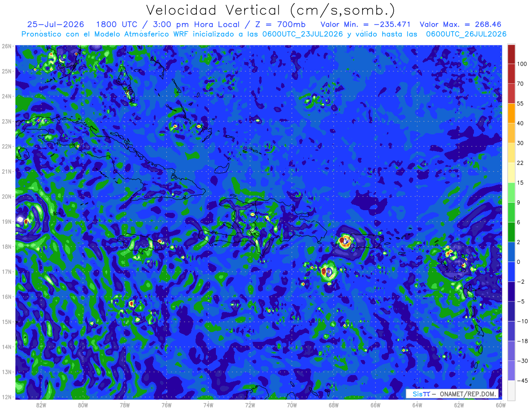
Task: Click the colorbar label '-30'
Action: 522,361
